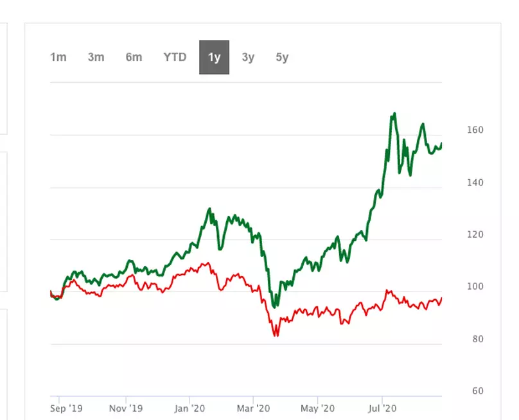Click the active 1y range button

click(x=214, y=57)
